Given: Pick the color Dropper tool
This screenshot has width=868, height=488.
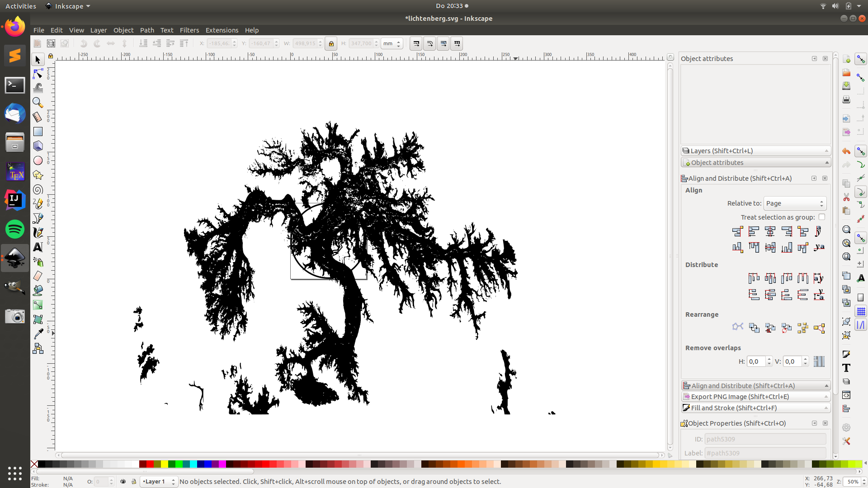Looking at the screenshot, I should coord(38,333).
